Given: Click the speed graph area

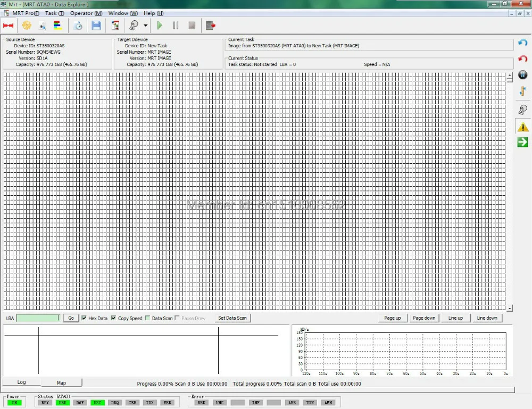Looking at the screenshot, I should pyautogui.click(x=405, y=352).
